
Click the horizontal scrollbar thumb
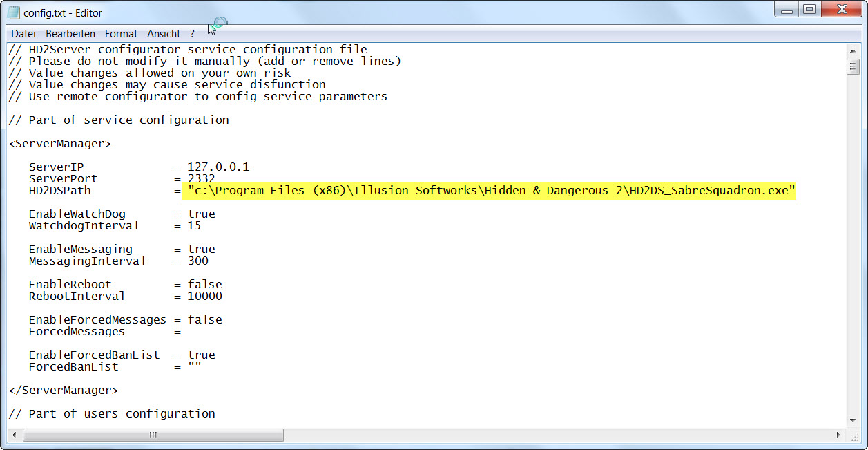point(153,435)
